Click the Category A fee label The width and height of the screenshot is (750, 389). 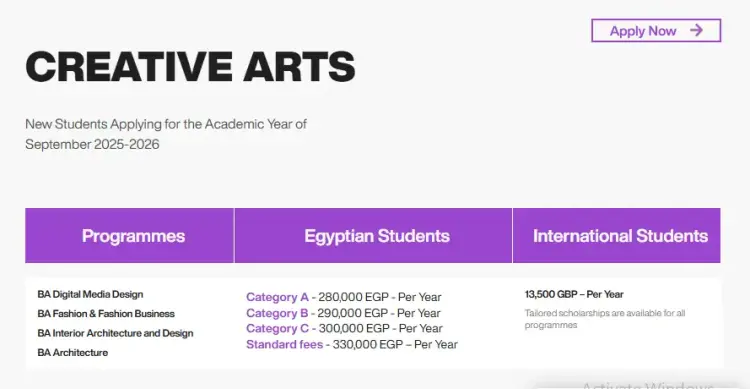[277, 297]
